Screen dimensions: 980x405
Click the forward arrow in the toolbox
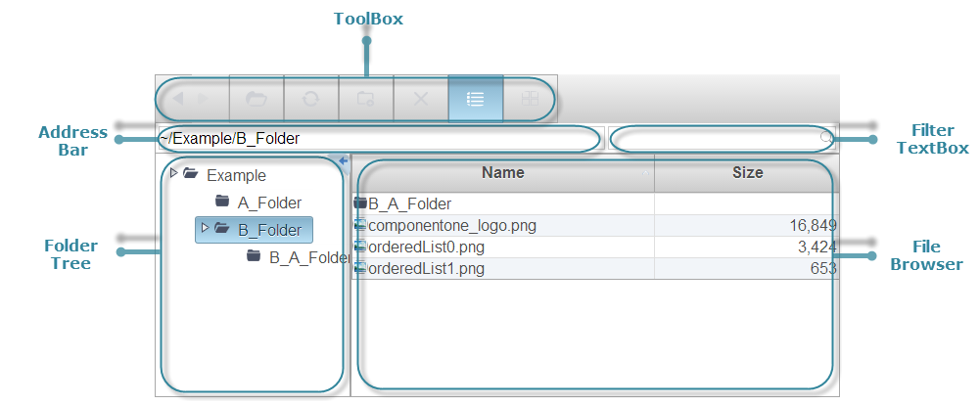click(x=203, y=99)
